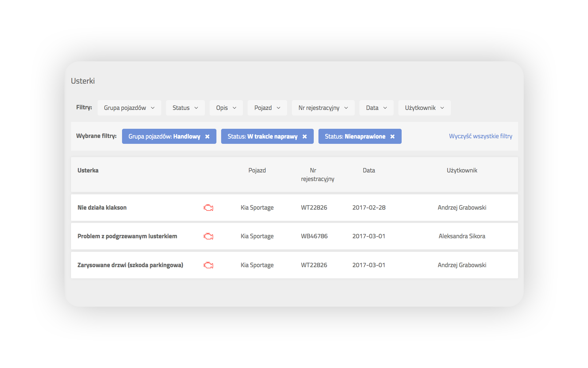Image resolution: width=588 pixels, height=368 pixels.
Task: Click Wyczyść wszystkie filtry link
Action: [480, 136]
